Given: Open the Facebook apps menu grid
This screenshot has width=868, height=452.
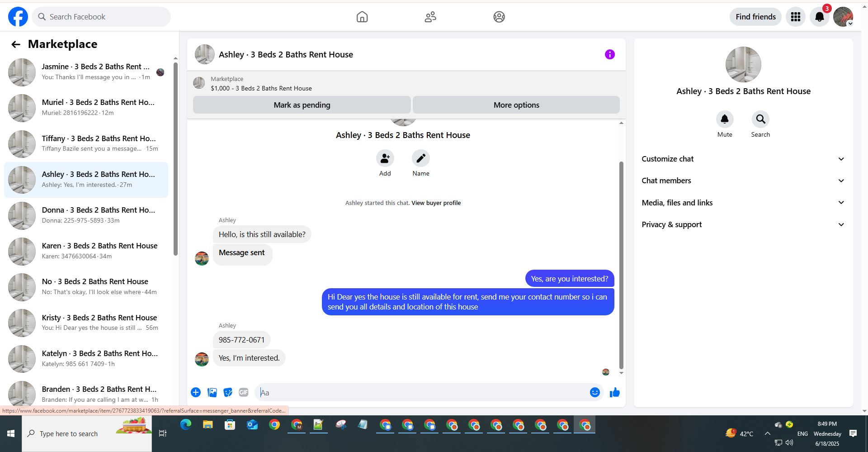Looking at the screenshot, I should (x=796, y=17).
